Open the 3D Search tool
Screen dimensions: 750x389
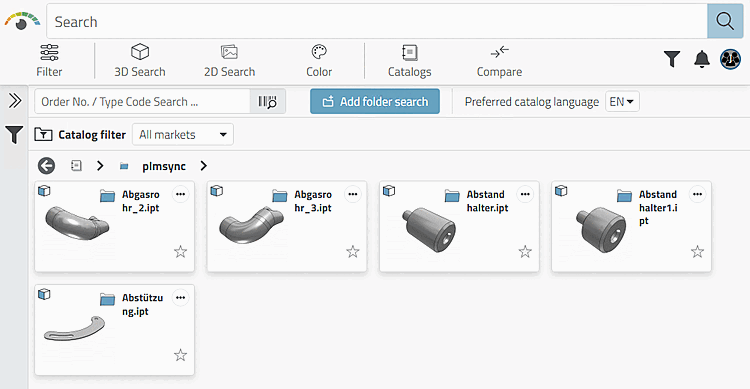[140, 61]
